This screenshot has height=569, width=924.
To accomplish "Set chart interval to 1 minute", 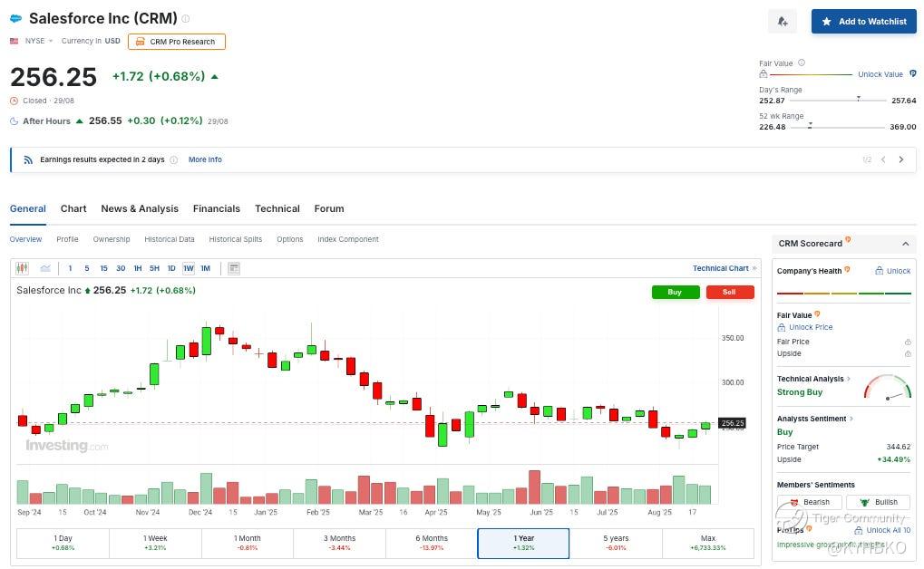I will tap(70, 268).
